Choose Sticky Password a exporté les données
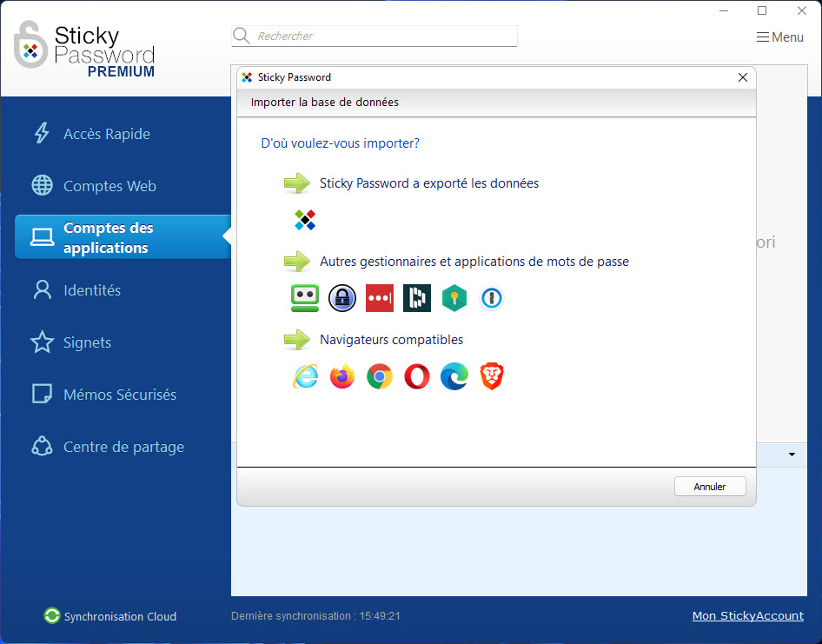822x644 pixels. point(429,183)
